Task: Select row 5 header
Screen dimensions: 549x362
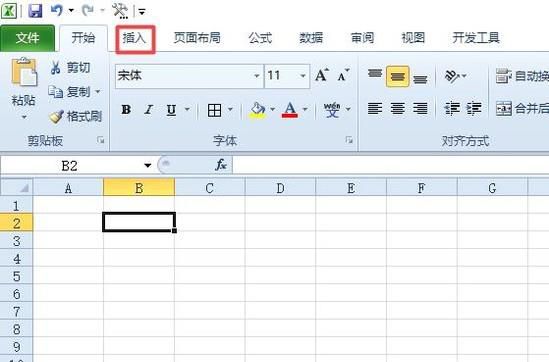Action: [x=16, y=276]
